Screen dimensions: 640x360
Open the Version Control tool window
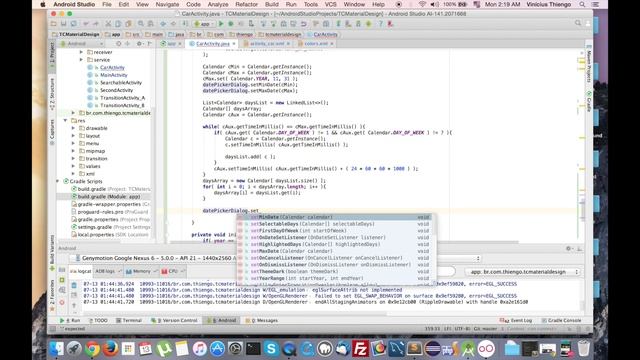(x=174, y=320)
